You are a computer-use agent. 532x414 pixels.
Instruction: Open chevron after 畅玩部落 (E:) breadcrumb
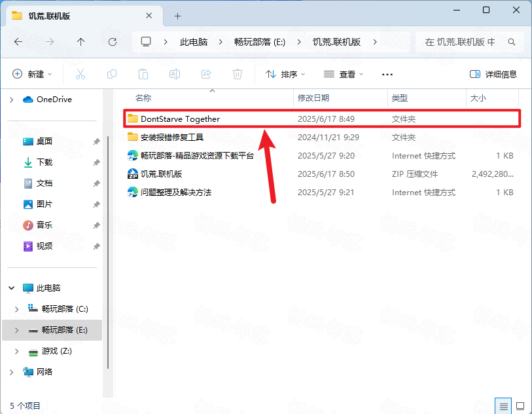(x=299, y=42)
